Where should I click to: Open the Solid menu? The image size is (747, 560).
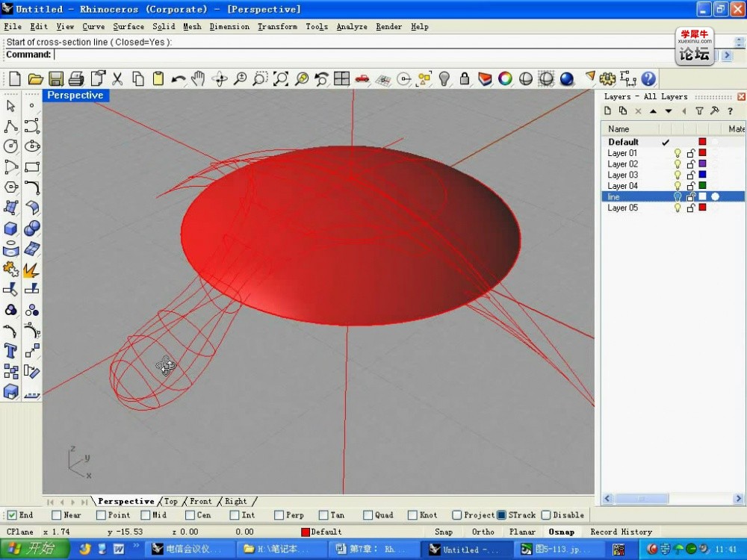[x=164, y=27]
